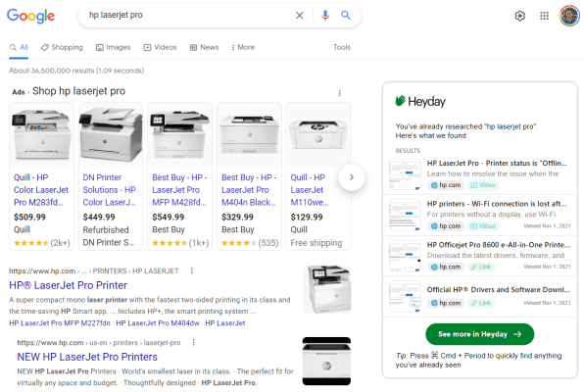Clear the search box with X icon
The width and height of the screenshot is (584, 392).
click(300, 16)
